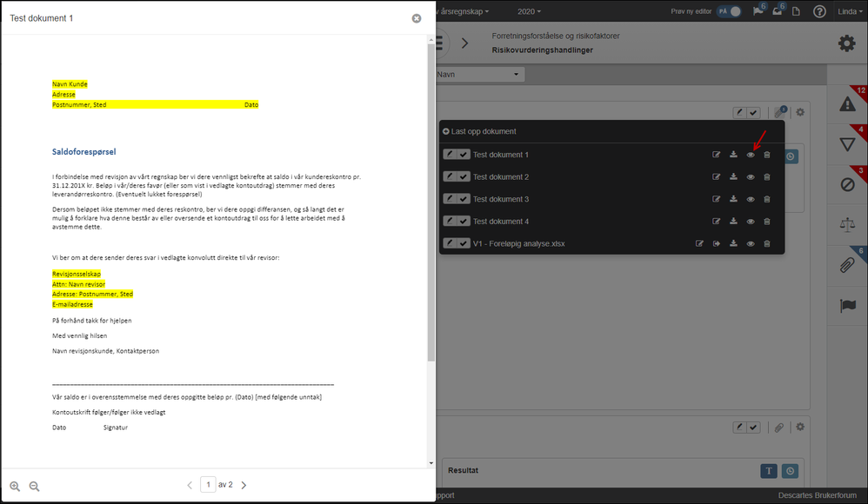Delete Test dokument 3

click(767, 199)
